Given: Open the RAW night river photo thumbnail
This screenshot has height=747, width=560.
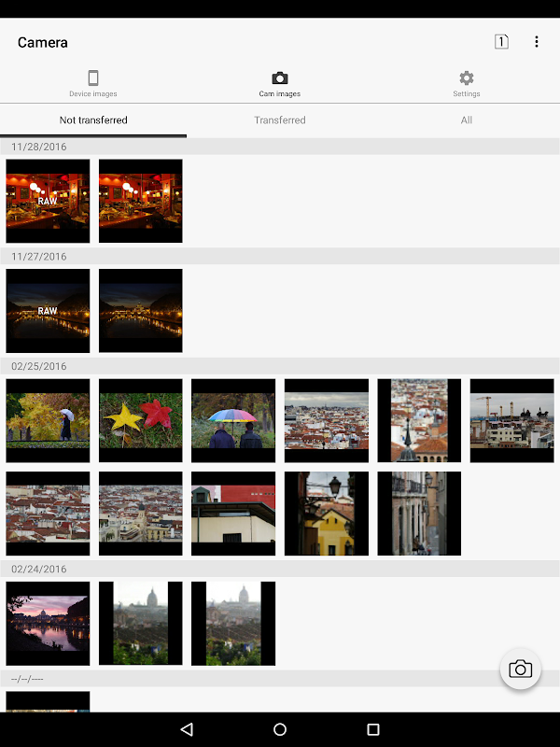Looking at the screenshot, I should [x=48, y=311].
